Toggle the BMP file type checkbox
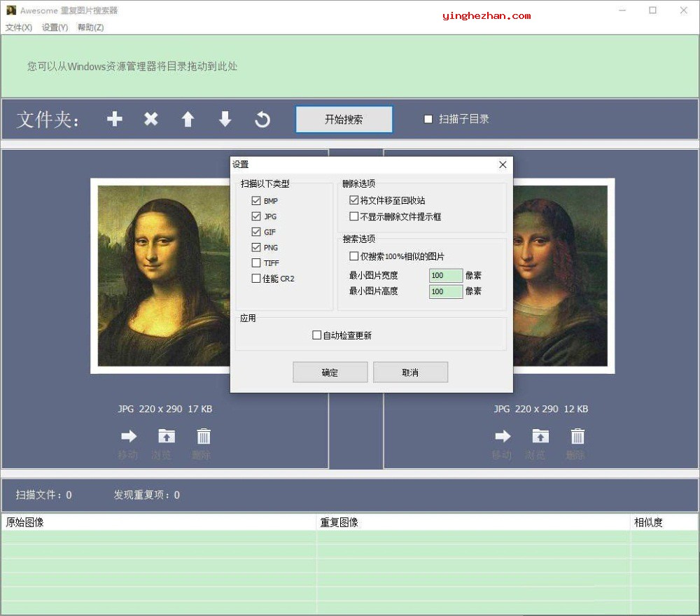The image size is (700, 616). point(255,201)
